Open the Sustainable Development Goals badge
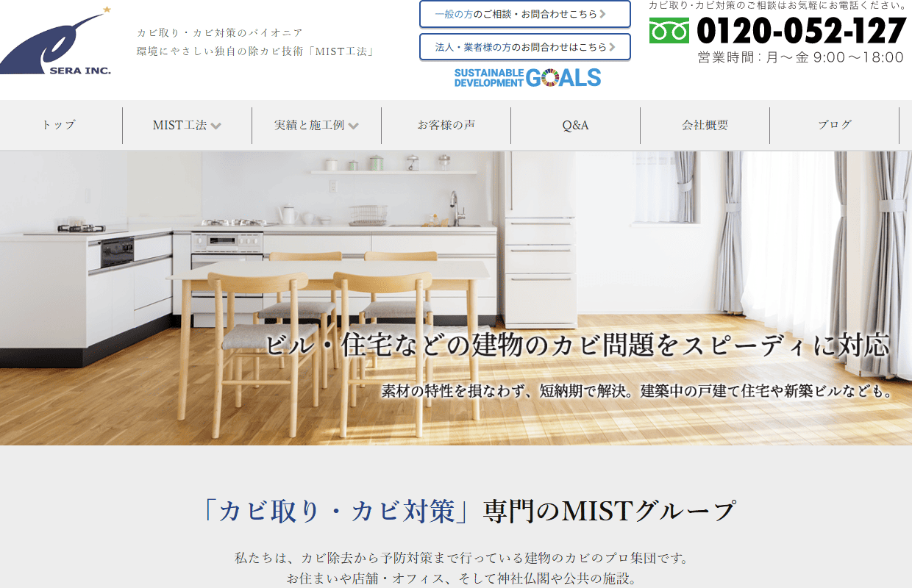 [527, 78]
